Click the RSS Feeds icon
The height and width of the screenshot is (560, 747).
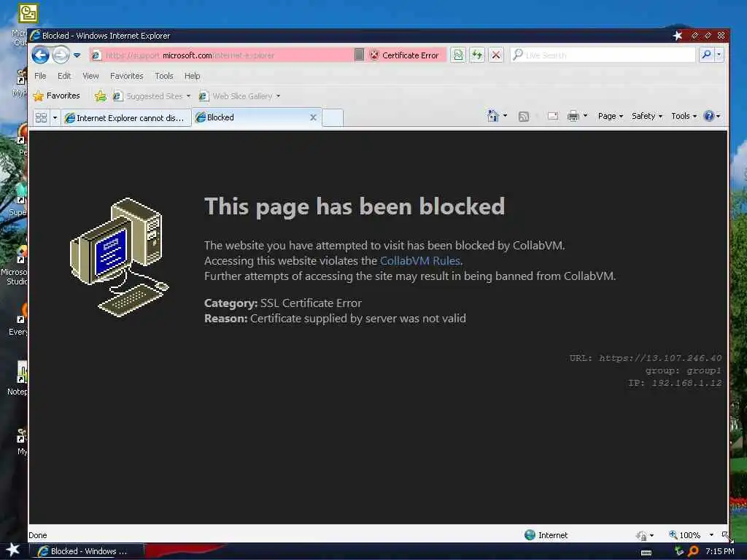click(x=524, y=116)
